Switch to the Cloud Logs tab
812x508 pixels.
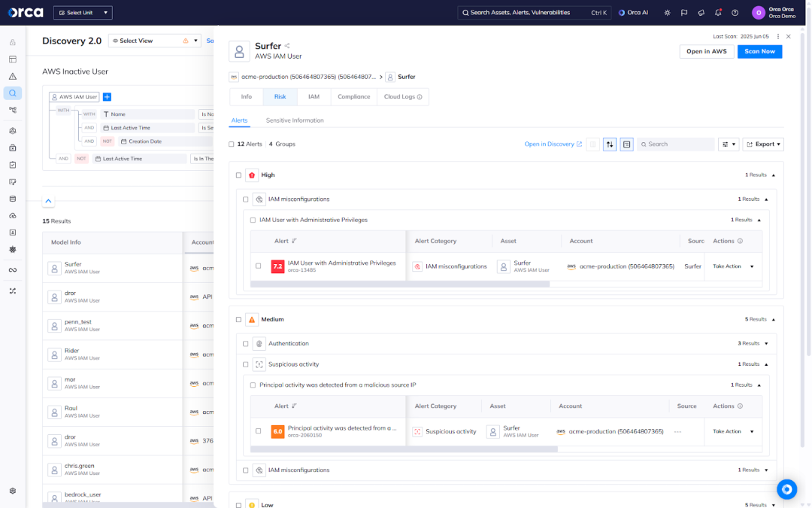point(403,97)
